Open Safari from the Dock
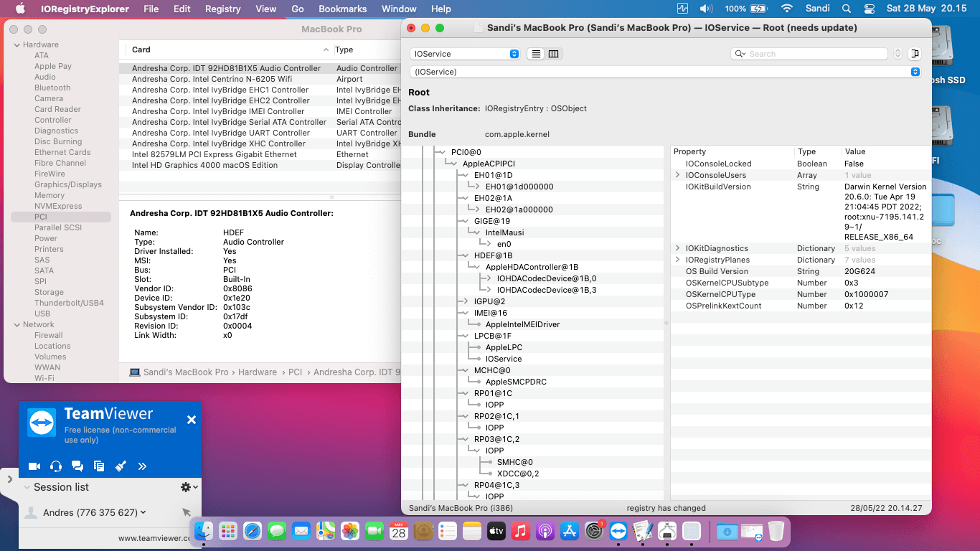 click(253, 532)
